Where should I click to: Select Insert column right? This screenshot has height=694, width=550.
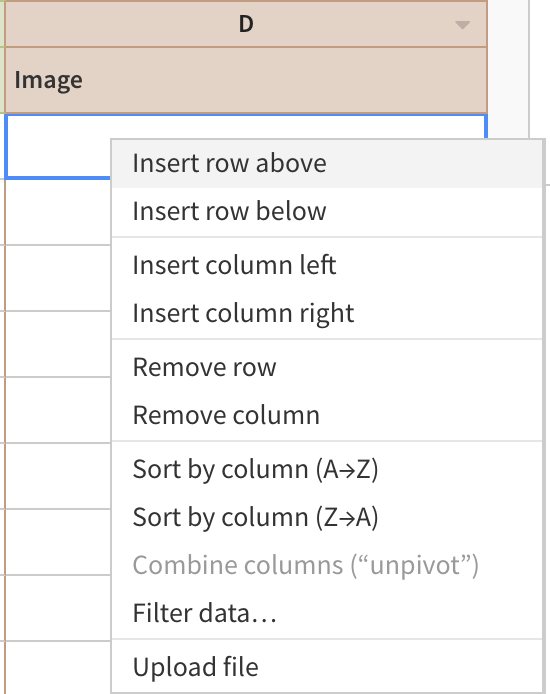(327, 313)
